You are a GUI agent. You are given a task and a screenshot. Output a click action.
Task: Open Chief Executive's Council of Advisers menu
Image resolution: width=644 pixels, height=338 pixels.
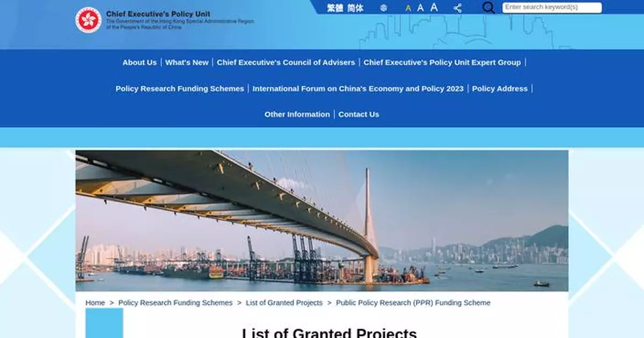click(286, 62)
